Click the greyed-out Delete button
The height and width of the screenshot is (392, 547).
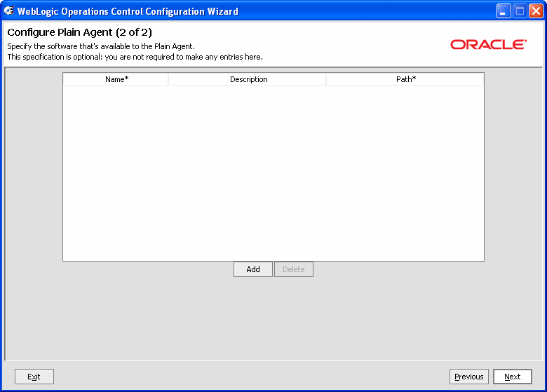click(294, 269)
